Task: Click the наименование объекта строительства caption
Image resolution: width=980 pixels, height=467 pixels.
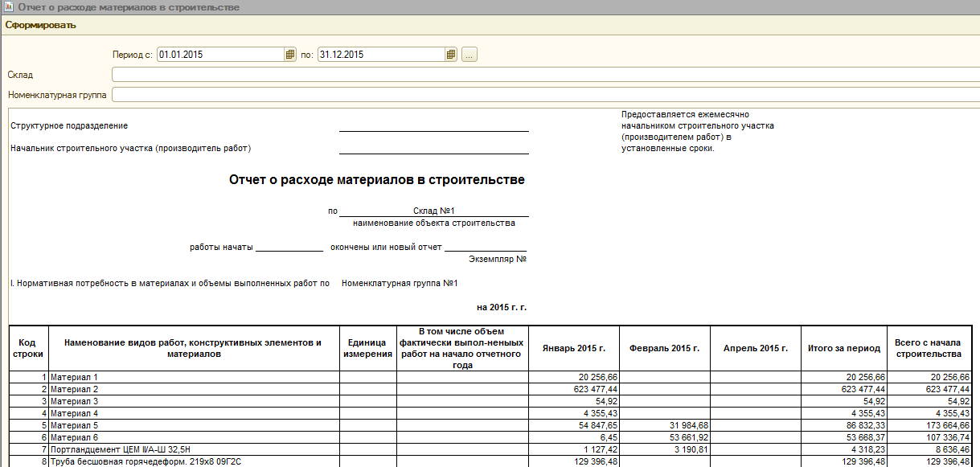Action: tap(434, 223)
